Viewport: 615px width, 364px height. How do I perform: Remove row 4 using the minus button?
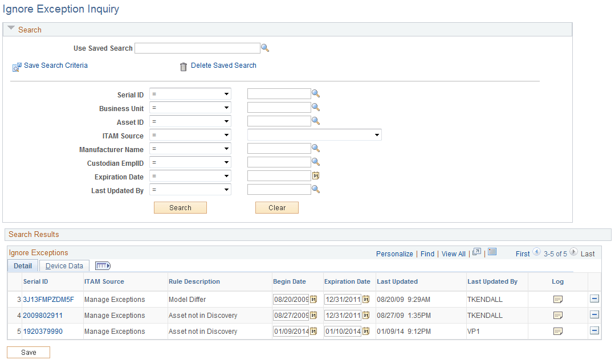click(x=594, y=314)
